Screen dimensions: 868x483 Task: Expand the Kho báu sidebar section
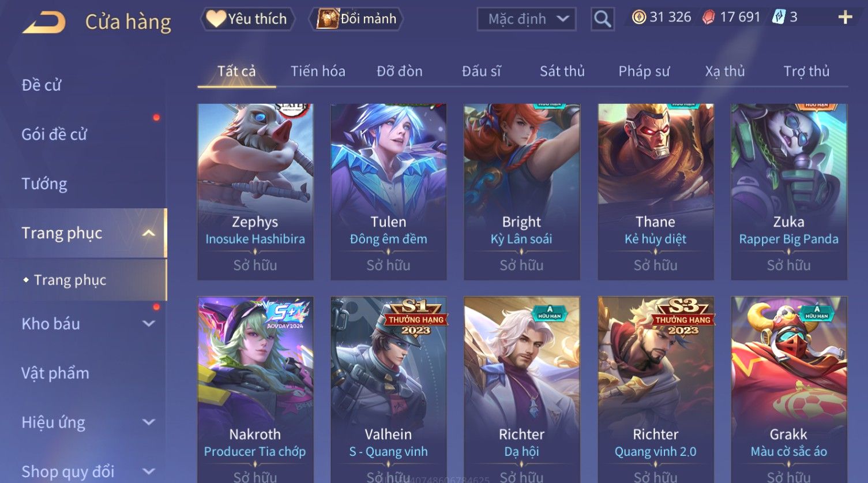point(148,324)
